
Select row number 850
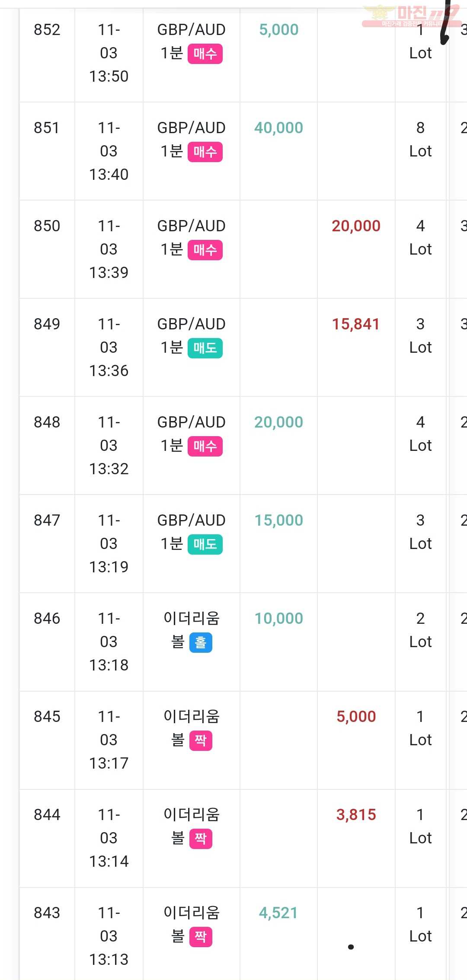[x=47, y=226]
